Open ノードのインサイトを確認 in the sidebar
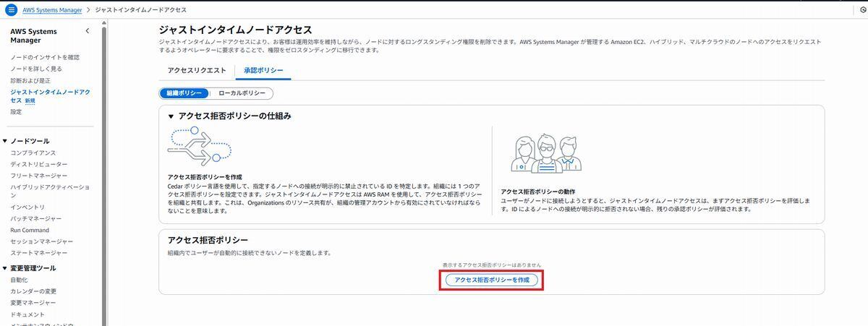868x326 pixels. pos(45,57)
